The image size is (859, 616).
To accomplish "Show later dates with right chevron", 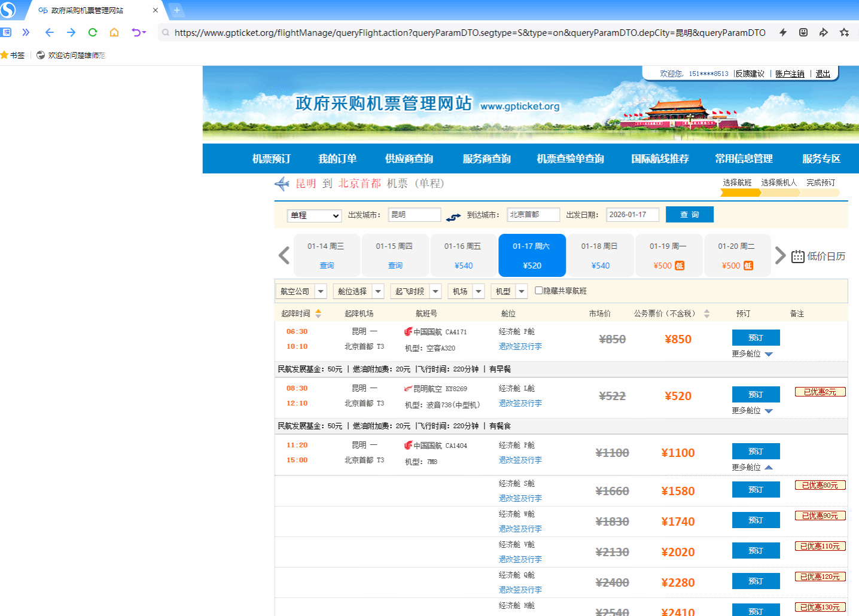I will tap(780, 255).
